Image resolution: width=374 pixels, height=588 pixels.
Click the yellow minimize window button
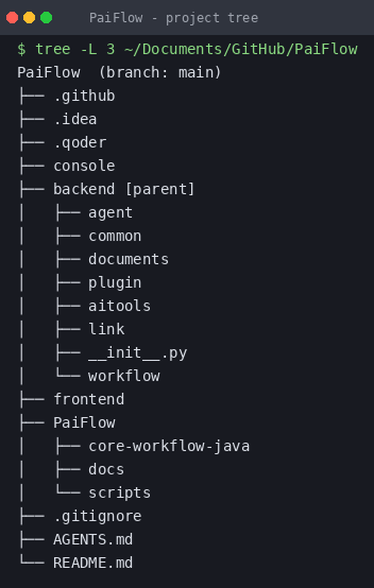pyautogui.click(x=29, y=18)
